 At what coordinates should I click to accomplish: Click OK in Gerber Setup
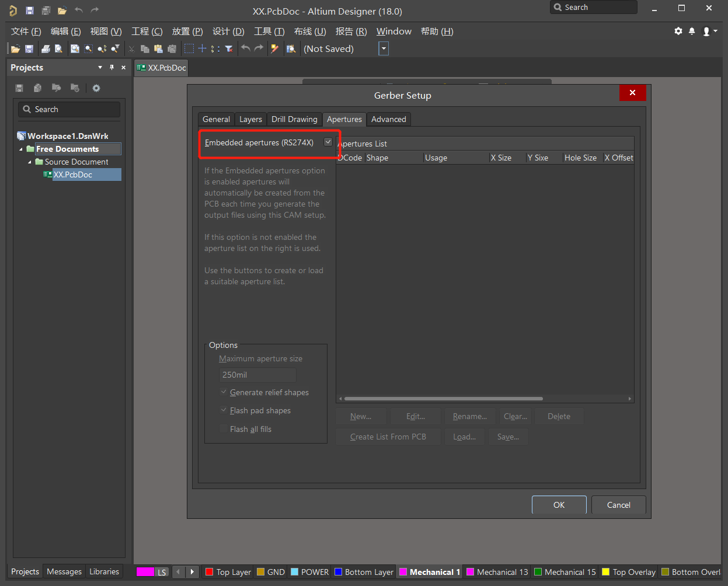click(x=559, y=505)
